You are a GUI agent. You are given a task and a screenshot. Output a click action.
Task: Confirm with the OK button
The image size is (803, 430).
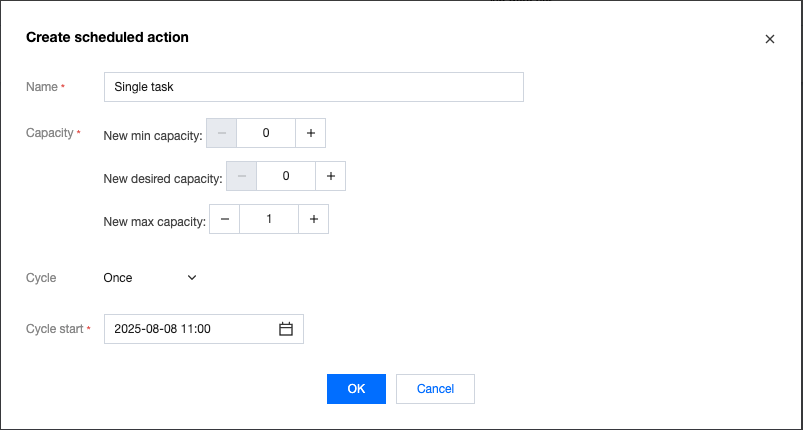tap(356, 388)
